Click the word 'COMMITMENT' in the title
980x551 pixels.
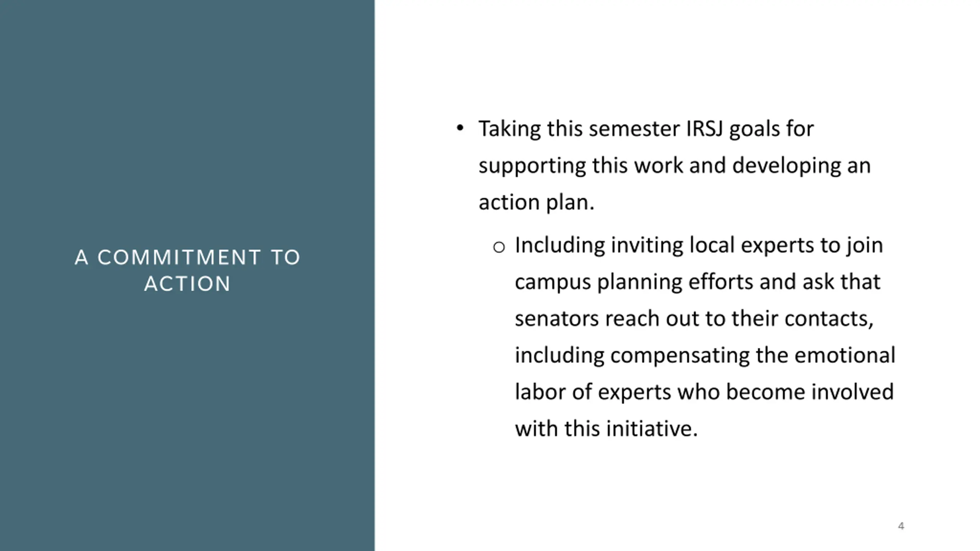180,257
